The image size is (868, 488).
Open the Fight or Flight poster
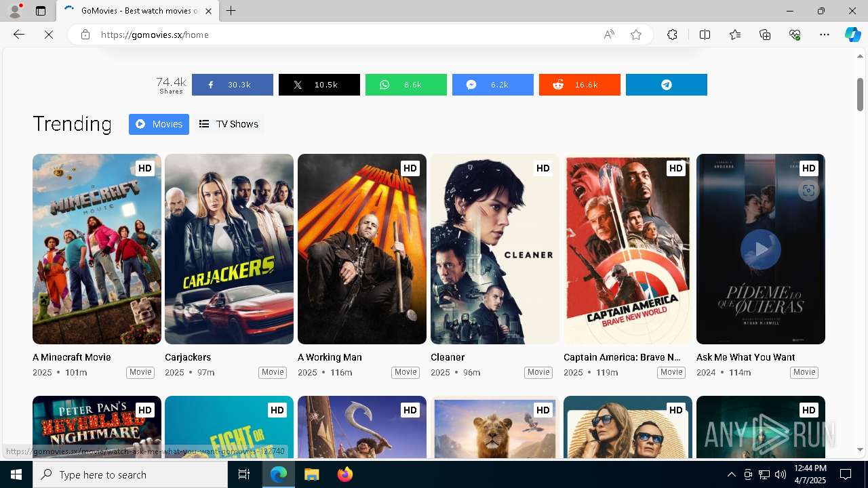pos(229,427)
